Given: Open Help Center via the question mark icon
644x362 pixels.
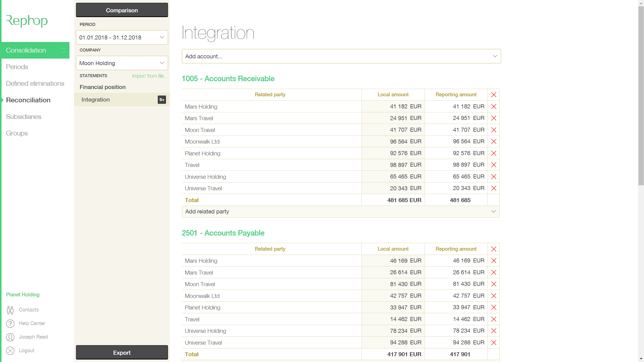Looking at the screenshot, I should [10, 323].
